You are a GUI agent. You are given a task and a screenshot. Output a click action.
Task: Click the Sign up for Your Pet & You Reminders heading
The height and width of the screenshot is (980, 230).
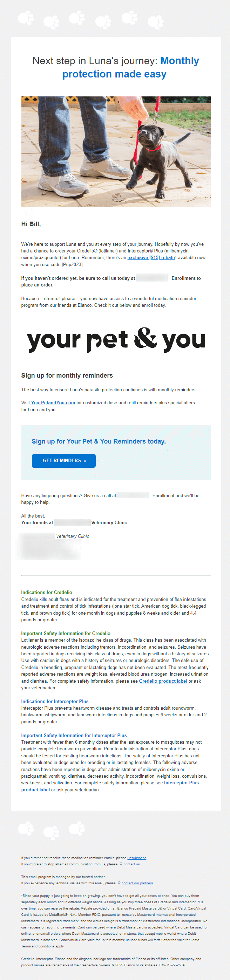99,441
